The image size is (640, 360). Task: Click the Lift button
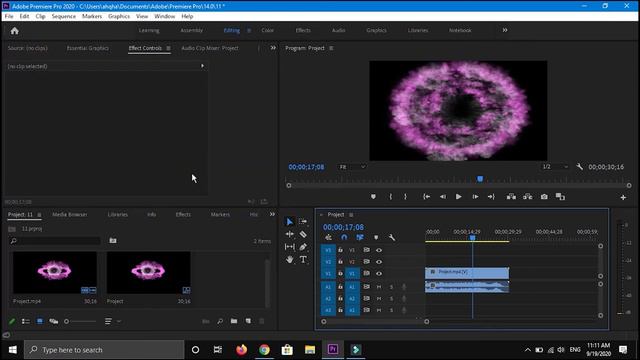pyautogui.click(x=511, y=197)
